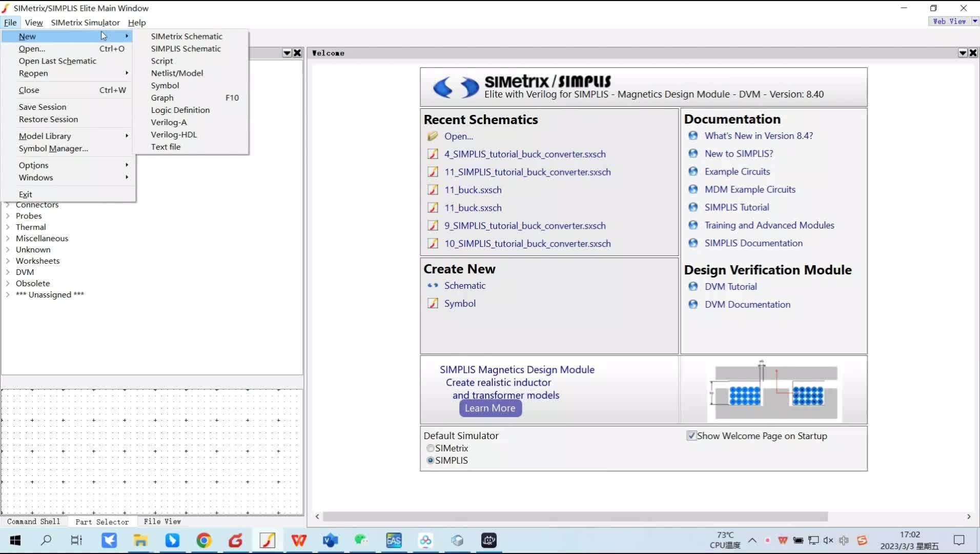Click globe icon next to Example Circuits
Image resolution: width=980 pixels, height=554 pixels.
point(693,171)
